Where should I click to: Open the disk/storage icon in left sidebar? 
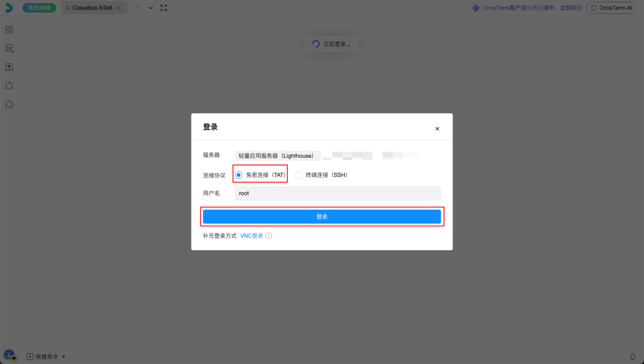[9, 67]
